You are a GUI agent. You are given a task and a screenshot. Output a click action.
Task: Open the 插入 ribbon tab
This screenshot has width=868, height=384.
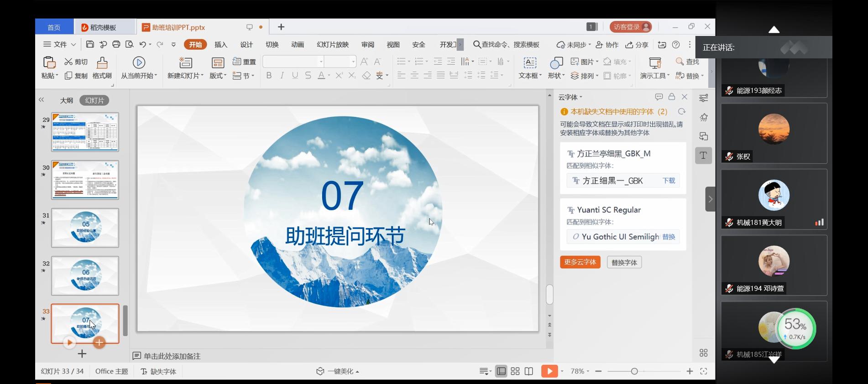click(221, 44)
